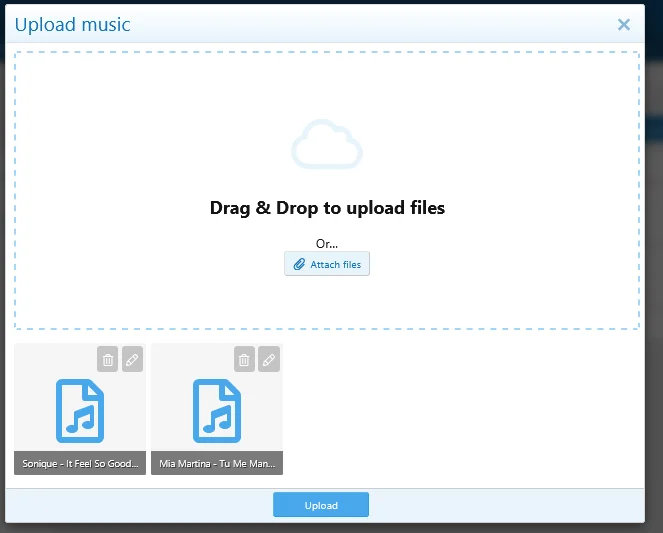Viewport: 663px width, 533px height.
Task: Click empty area right of Mia Martina thumbnail
Action: point(463,409)
